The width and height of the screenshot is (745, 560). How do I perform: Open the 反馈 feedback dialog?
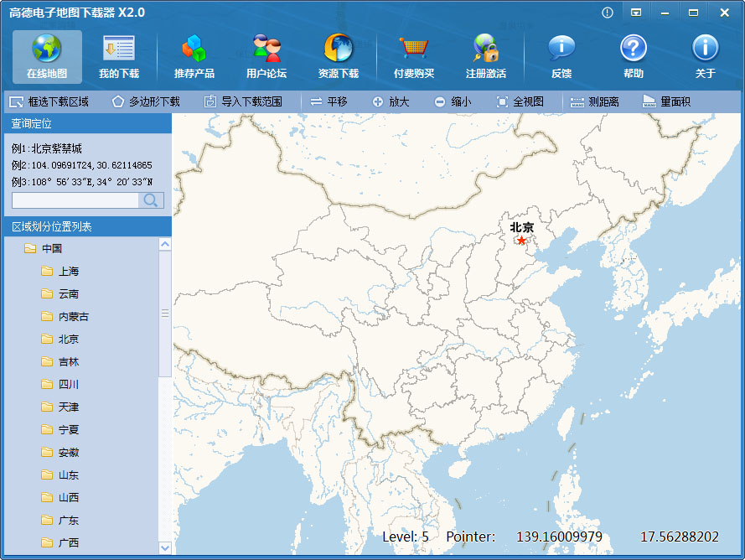coord(561,56)
